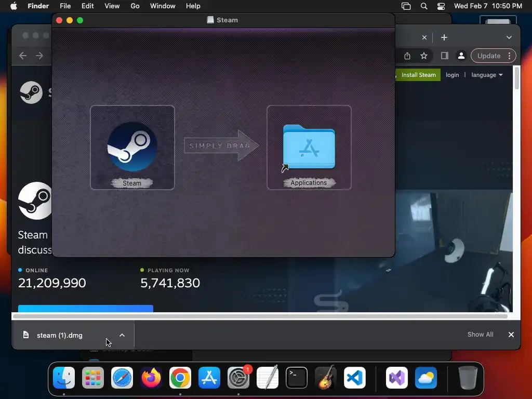Screen dimensions: 532x399
Task: Select the Steam app icon in installer
Action: click(x=132, y=147)
